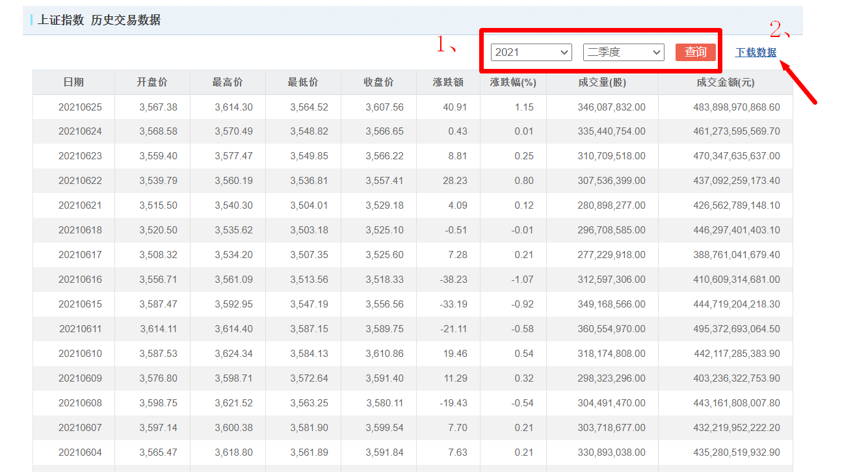Click the 下载数据 link

[x=756, y=53]
